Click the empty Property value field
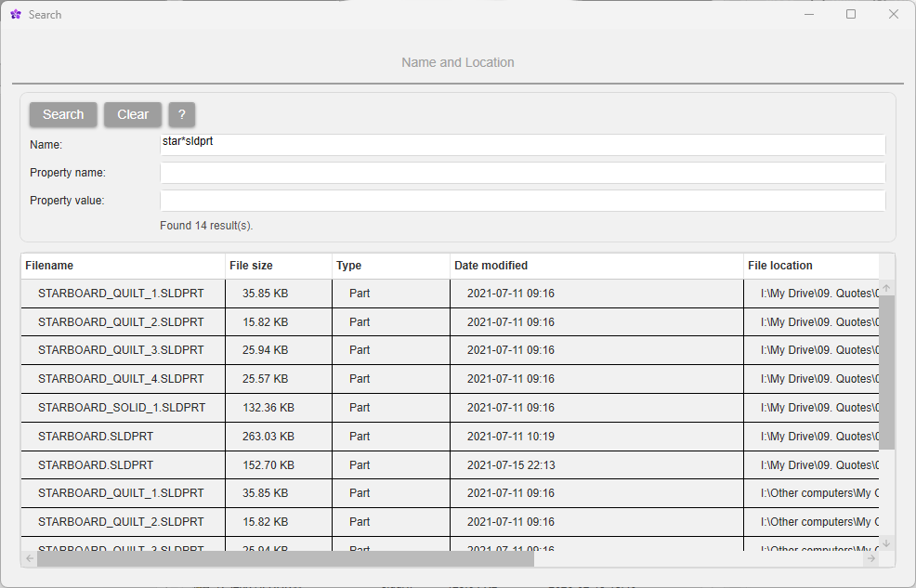The height and width of the screenshot is (588, 916). (x=520, y=200)
